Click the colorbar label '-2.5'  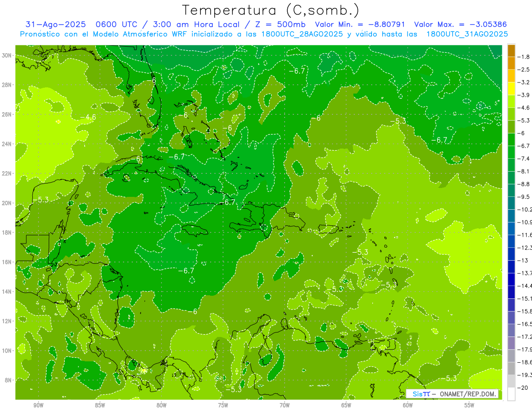(523, 70)
